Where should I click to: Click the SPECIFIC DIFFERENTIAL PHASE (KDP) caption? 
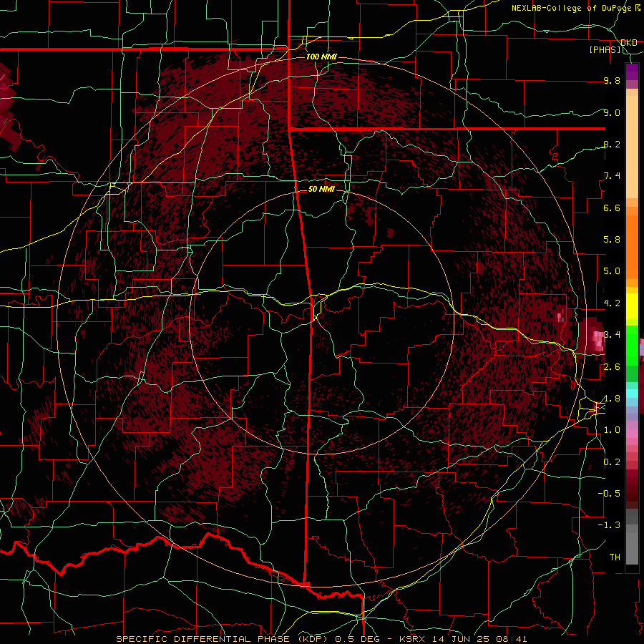(x=223, y=639)
